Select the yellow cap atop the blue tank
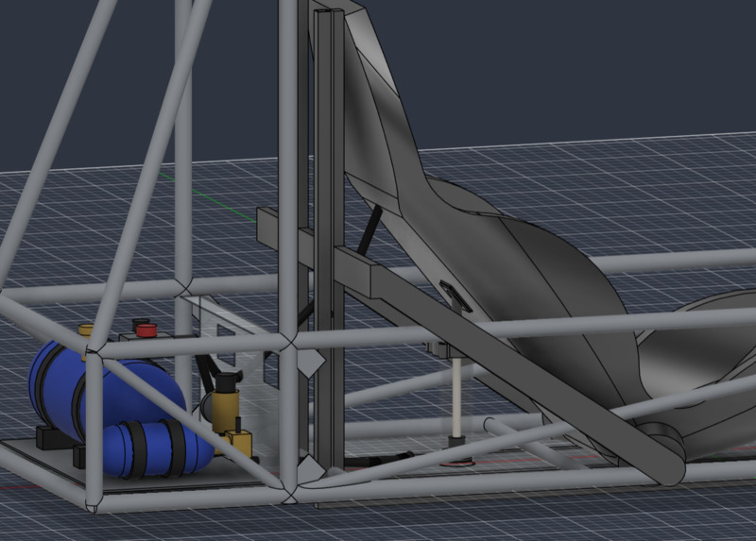Viewport: 756px width, 541px height. point(86,330)
